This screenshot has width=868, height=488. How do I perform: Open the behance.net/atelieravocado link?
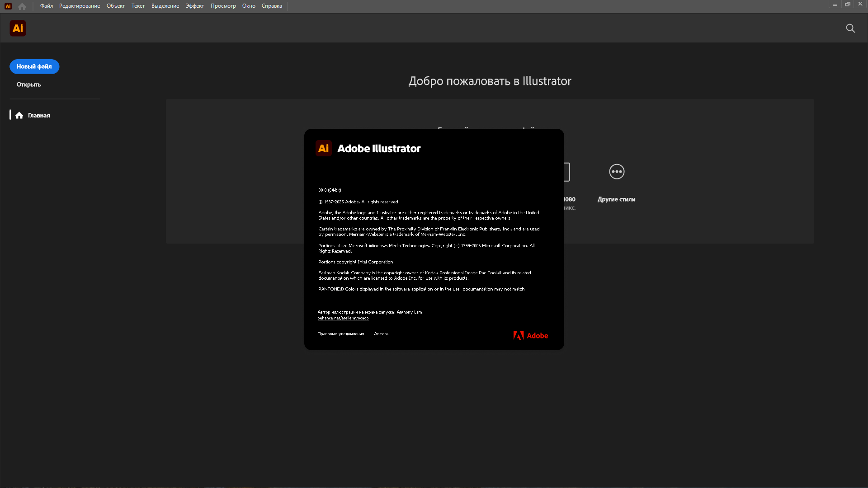[x=343, y=318]
